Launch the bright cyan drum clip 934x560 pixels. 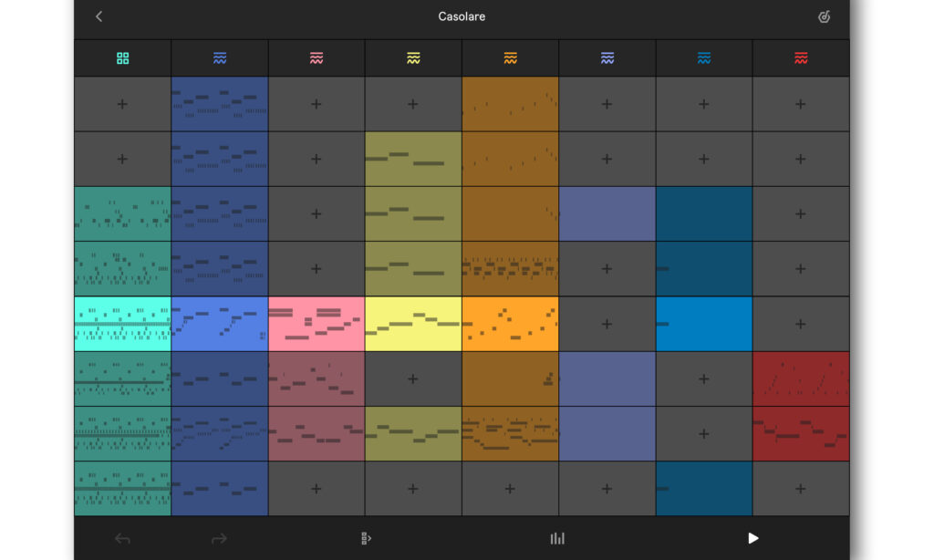(123, 324)
